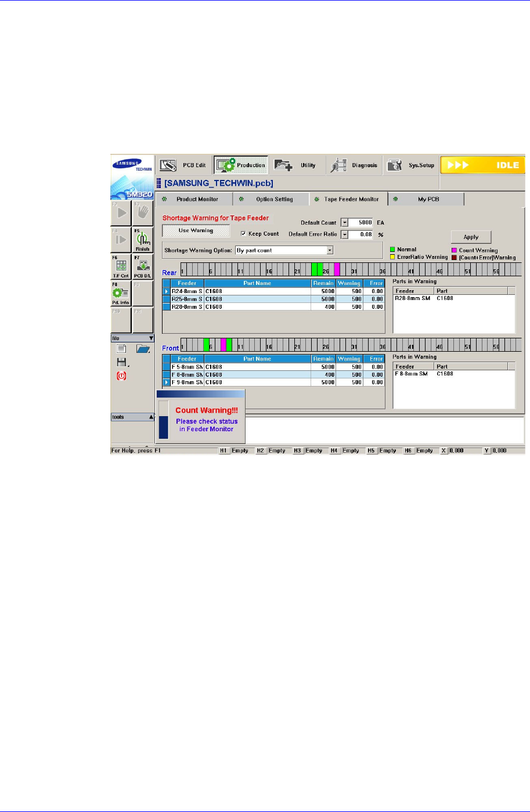Click the H6 Empty status bar entry
This screenshot has height=812, width=530.
[421, 450]
